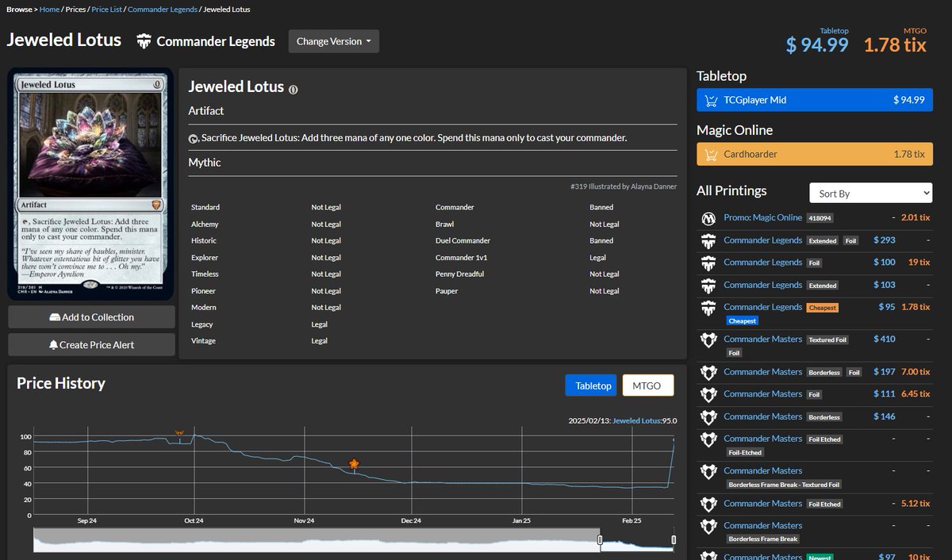Image resolution: width=952 pixels, height=560 pixels.
Task: Switch price history to MTGO
Action: tap(648, 385)
